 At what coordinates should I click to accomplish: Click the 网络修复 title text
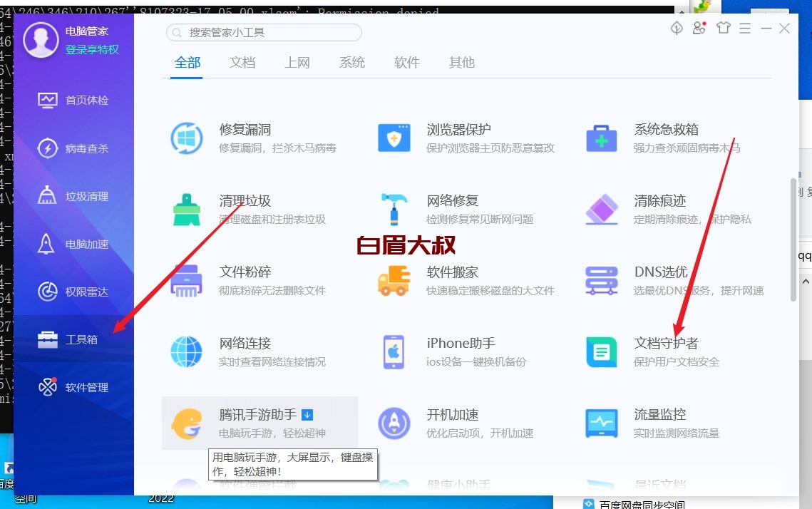pyautogui.click(x=453, y=200)
